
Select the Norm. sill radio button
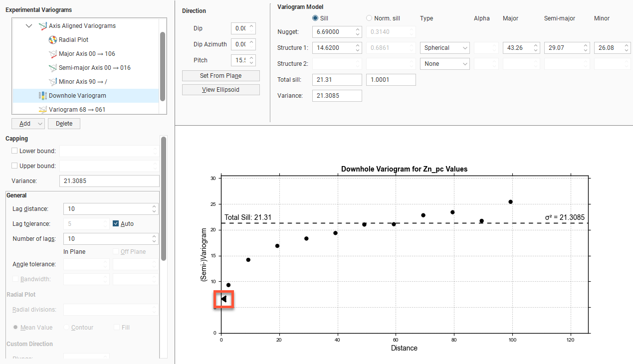pos(369,18)
